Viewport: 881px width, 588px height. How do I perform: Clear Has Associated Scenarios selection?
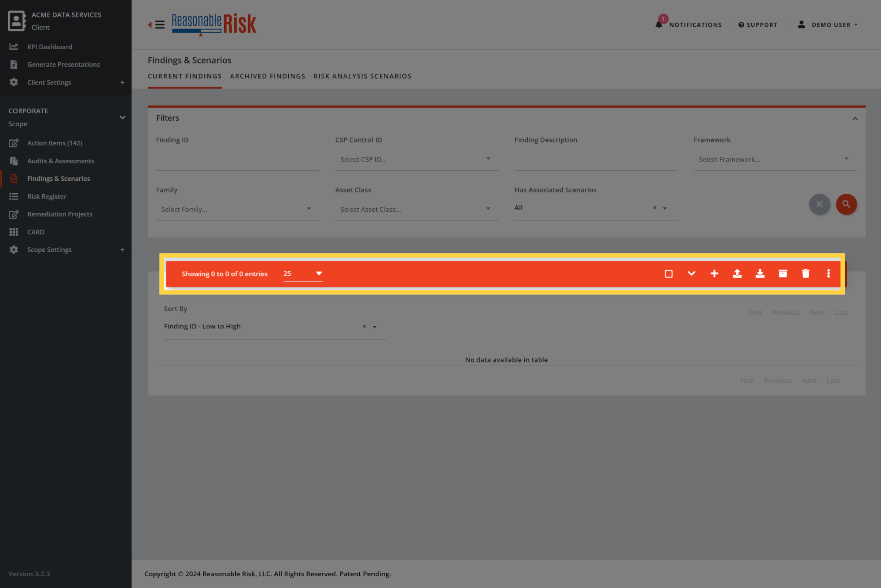point(655,208)
